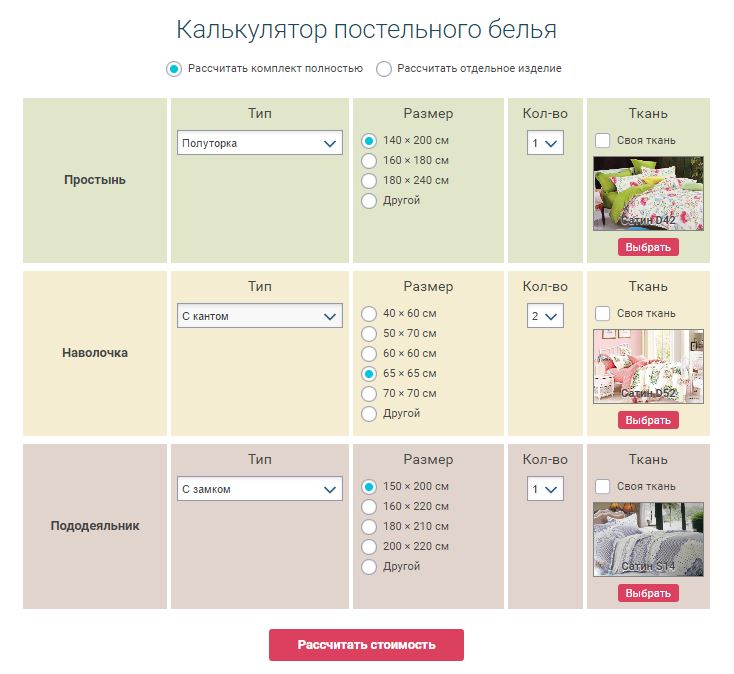
Task: Click the "Рассчитать стоимость" button
Action: [366, 645]
